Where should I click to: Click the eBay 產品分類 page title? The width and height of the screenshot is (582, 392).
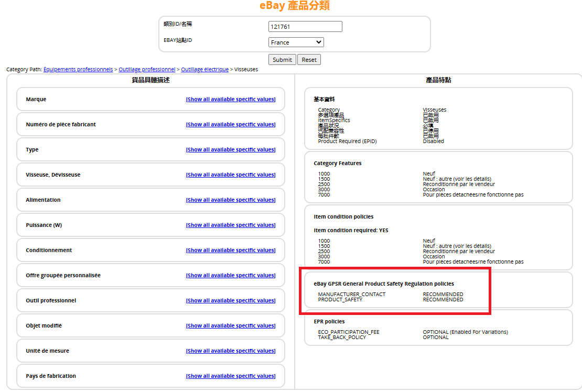tap(294, 6)
